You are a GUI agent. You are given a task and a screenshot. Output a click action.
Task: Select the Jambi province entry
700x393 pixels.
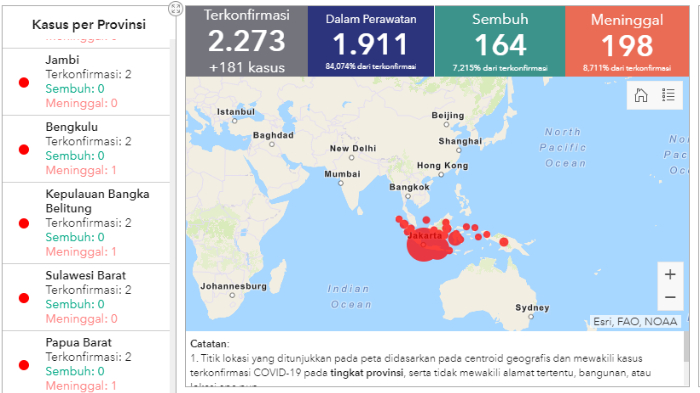click(x=86, y=82)
